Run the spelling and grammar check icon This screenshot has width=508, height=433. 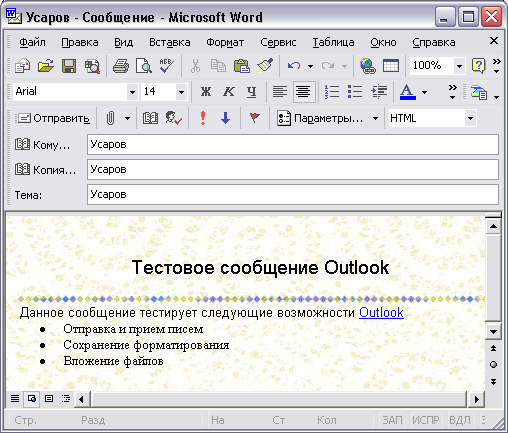pos(166,66)
